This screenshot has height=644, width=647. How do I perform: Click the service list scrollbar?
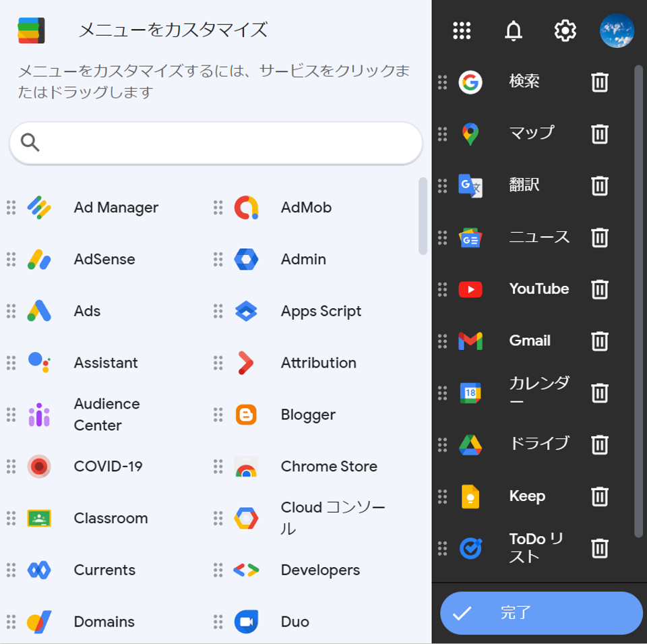(423, 216)
